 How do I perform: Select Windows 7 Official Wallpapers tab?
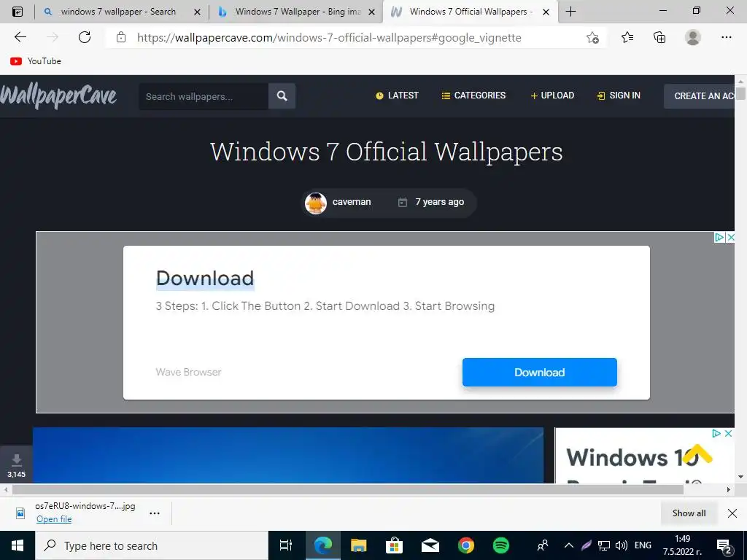469,12
